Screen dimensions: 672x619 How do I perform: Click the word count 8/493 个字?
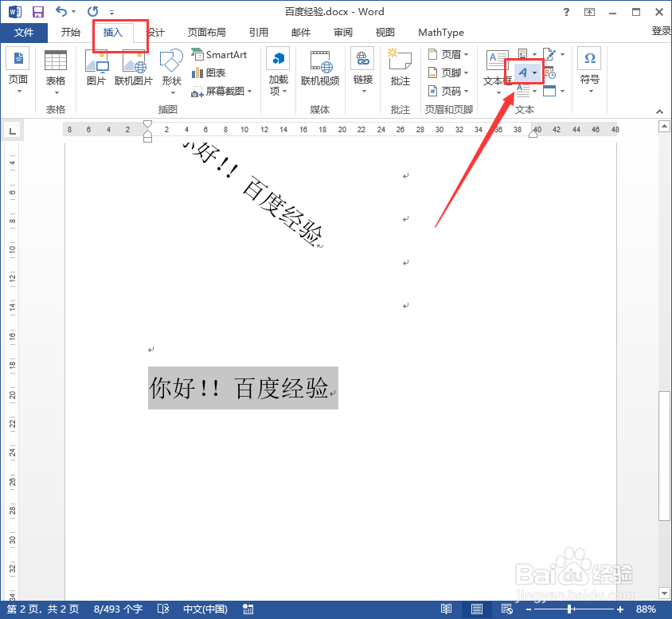coord(119,609)
